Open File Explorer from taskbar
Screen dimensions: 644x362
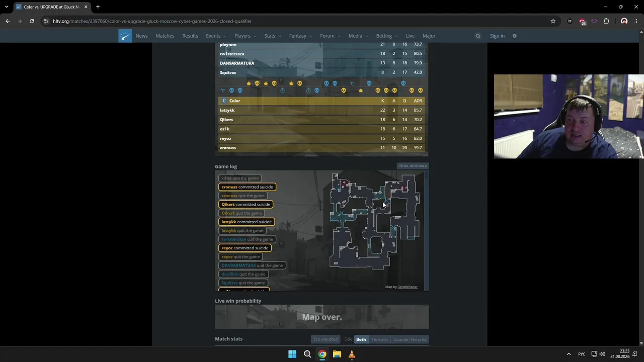[337, 354]
